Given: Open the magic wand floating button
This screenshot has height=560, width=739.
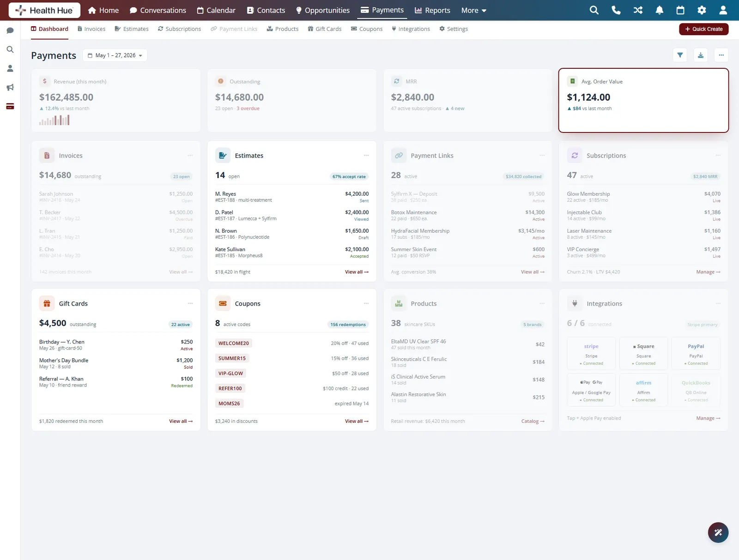Looking at the screenshot, I should [x=718, y=532].
